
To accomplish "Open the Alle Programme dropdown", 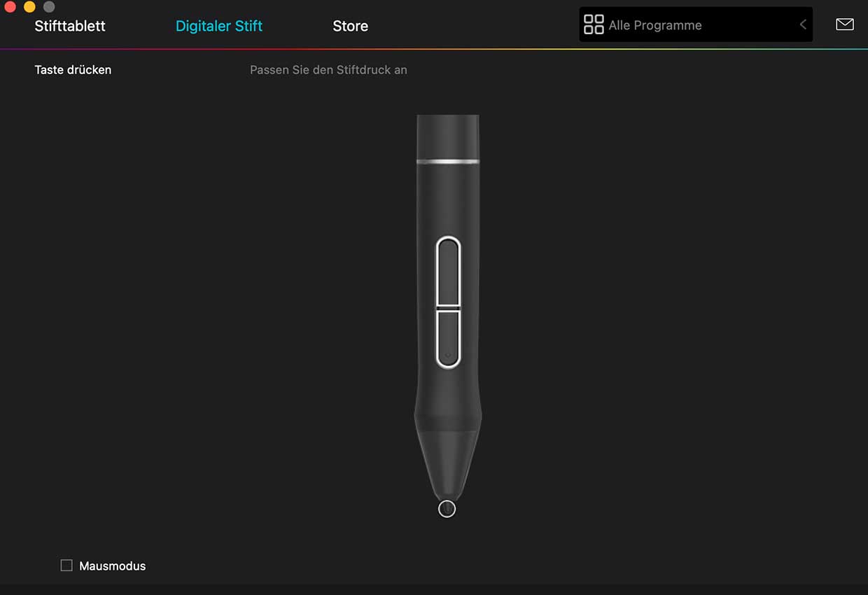I will tap(696, 25).
